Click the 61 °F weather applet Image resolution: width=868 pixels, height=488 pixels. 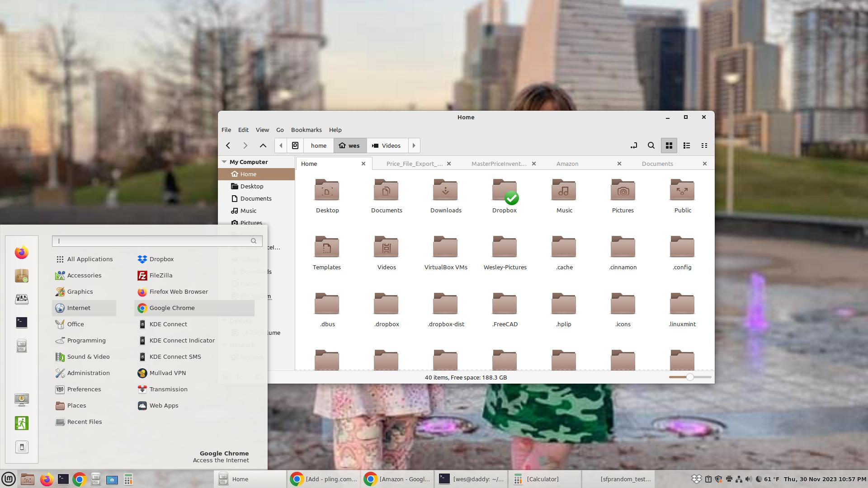(x=768, y=479)
